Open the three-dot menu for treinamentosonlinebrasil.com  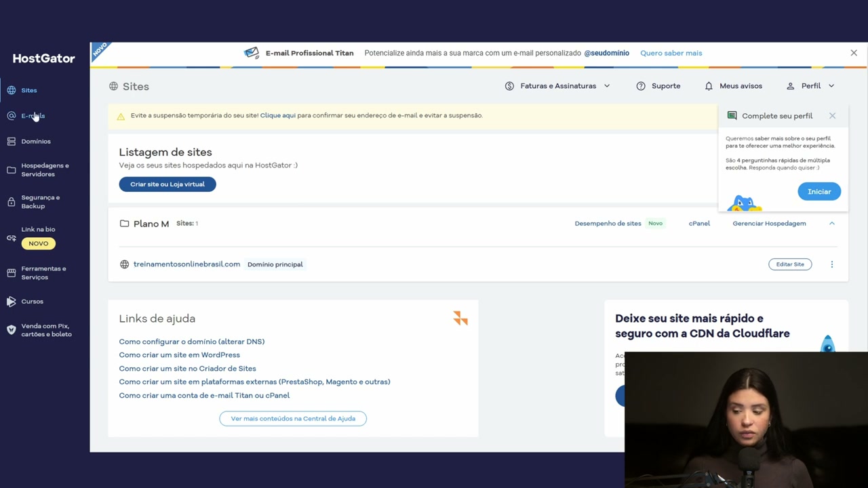[x=832, y=264]
